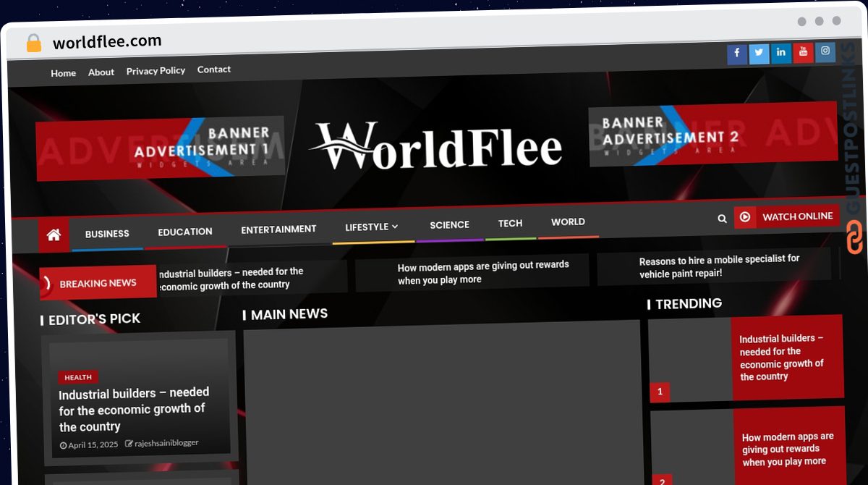868x485 pixels.
Task: Expand the Lifestyle dropdown menu
Action: [372, 227]
